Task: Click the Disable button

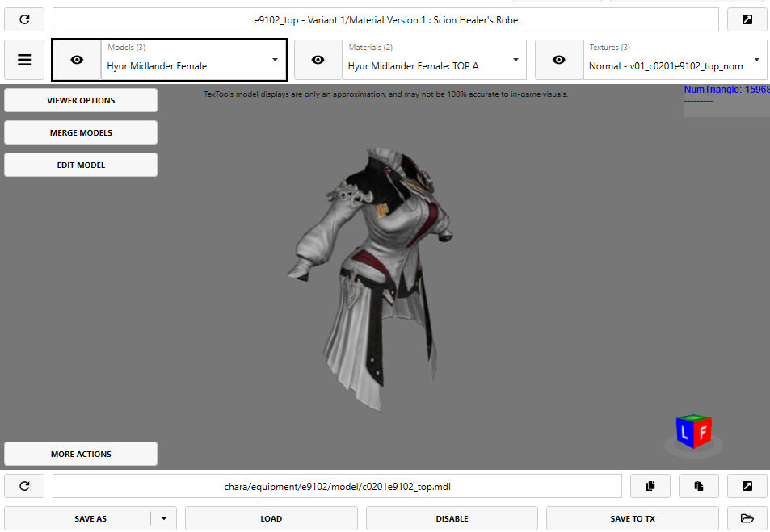Action: click(452, 519)
